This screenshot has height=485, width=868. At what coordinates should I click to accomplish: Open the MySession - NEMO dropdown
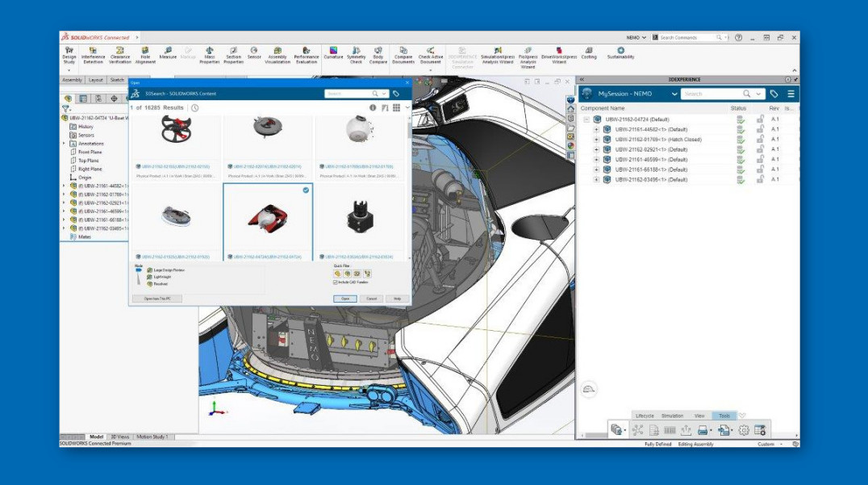click(674, 94)
